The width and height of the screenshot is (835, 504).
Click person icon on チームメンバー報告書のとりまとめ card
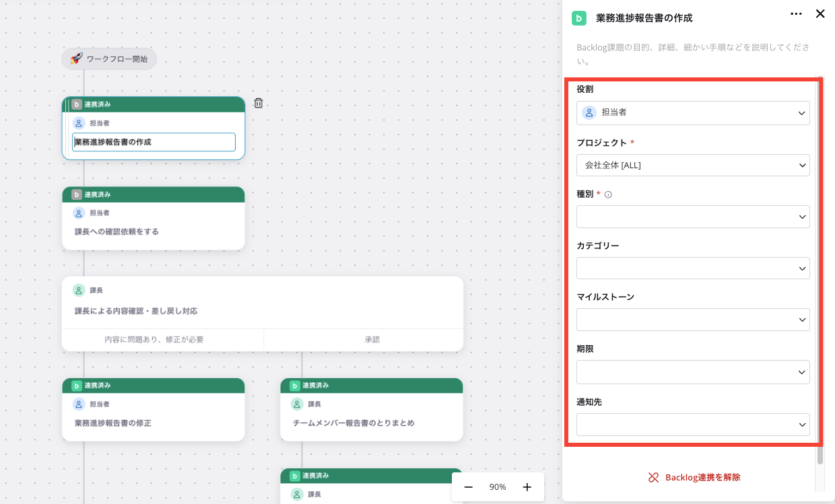(x=297, y=404)
